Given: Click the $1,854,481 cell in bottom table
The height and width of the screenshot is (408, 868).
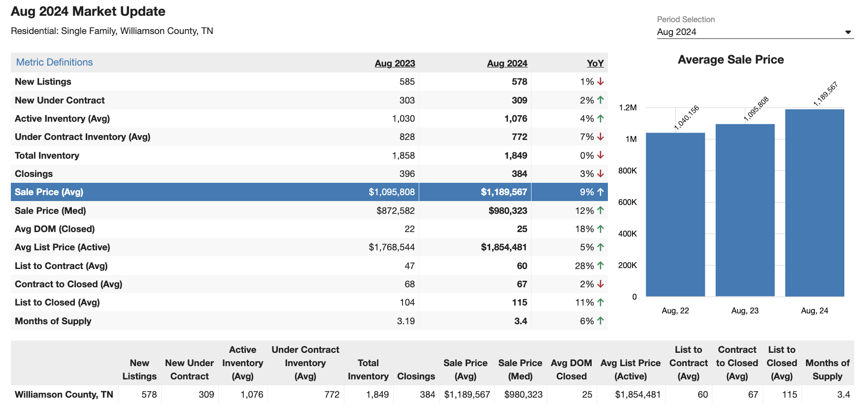Looking at the screenshot, I should point(638,395).
